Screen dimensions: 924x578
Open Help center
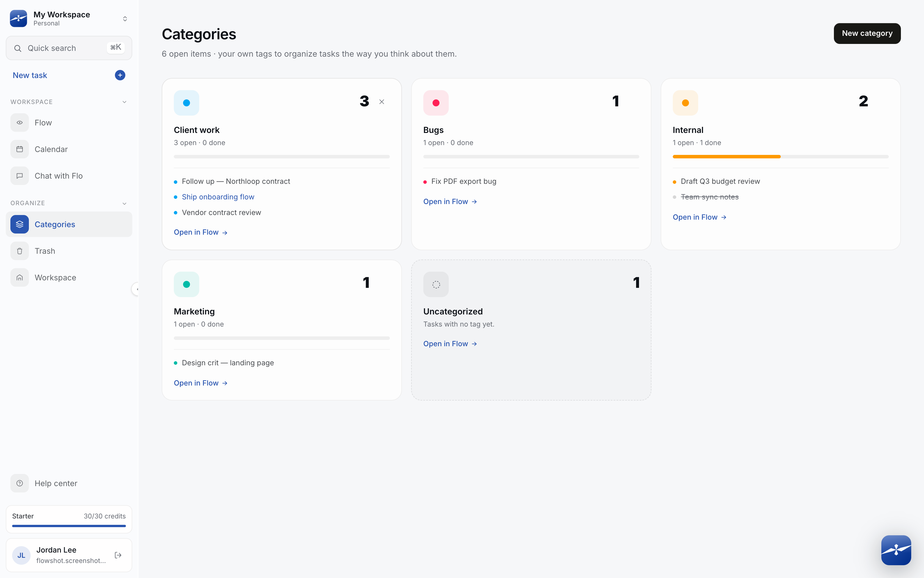[69, 483]
